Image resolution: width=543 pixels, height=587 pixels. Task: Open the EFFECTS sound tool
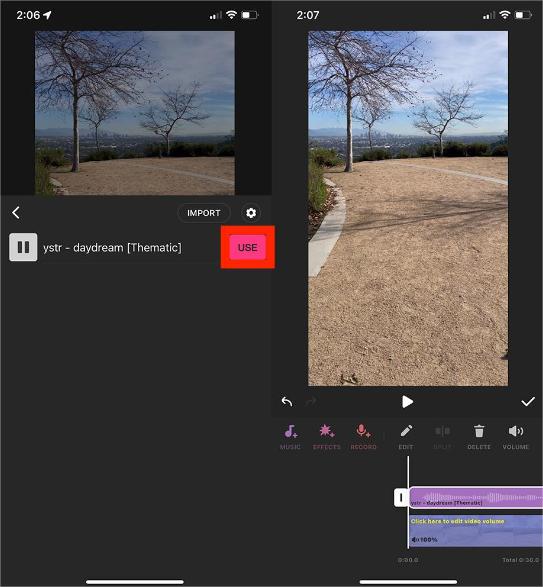click(327, 437)
